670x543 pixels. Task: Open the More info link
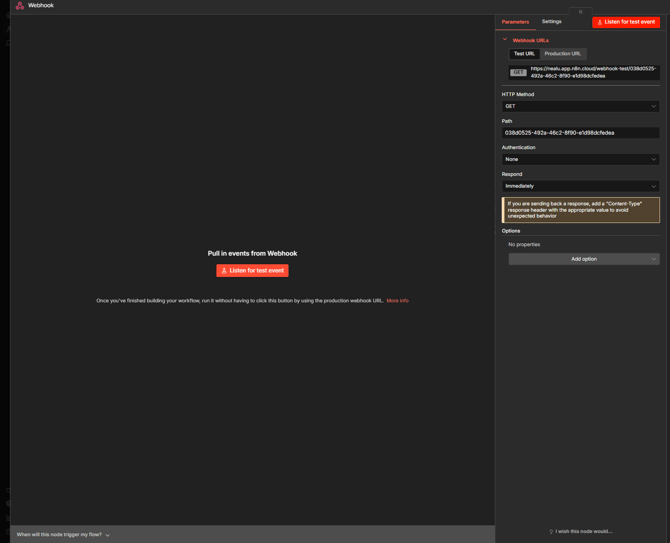(397, 301)
